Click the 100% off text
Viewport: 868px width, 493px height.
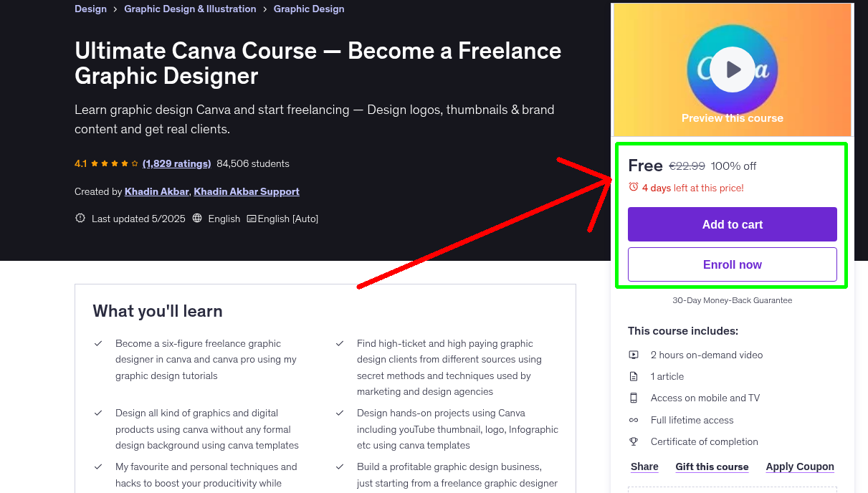pyautogui.click(x=734, y=166)
